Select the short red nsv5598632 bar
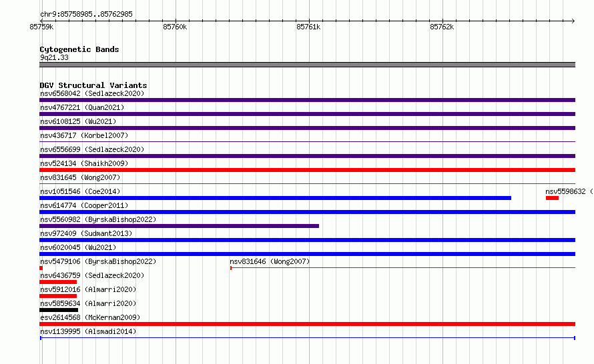 553,198
